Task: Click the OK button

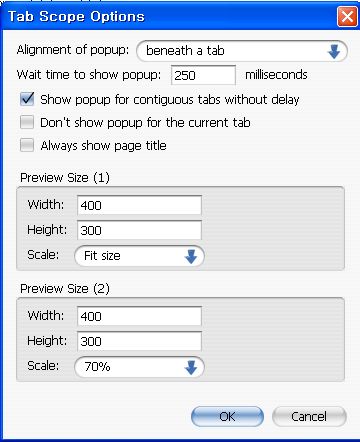Action: [227, 416]
